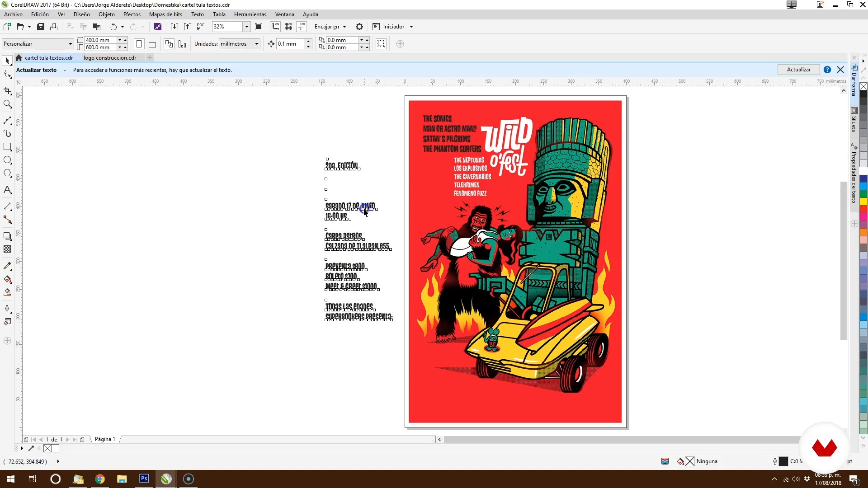Pick the yellow swatch in palette

[x=863, y=201]
